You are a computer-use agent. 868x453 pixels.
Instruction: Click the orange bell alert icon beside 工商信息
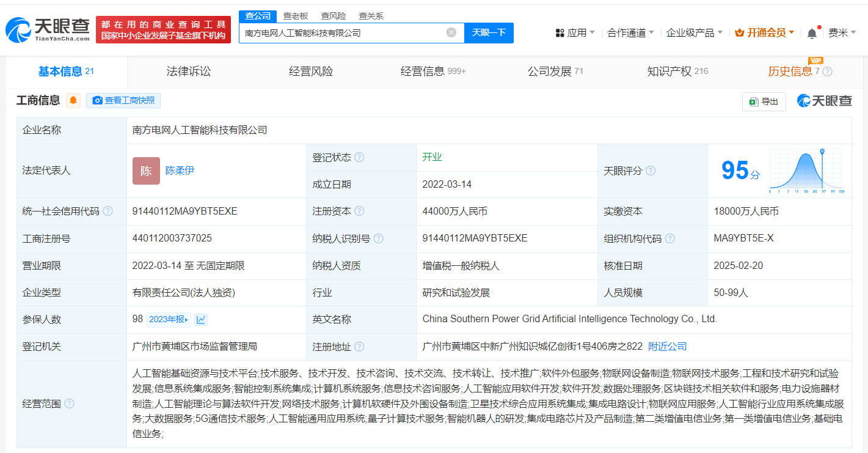coord(73,101)
